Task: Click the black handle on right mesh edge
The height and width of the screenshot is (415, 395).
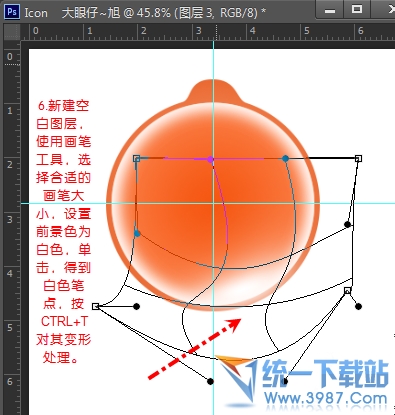Action: (347, 224)
